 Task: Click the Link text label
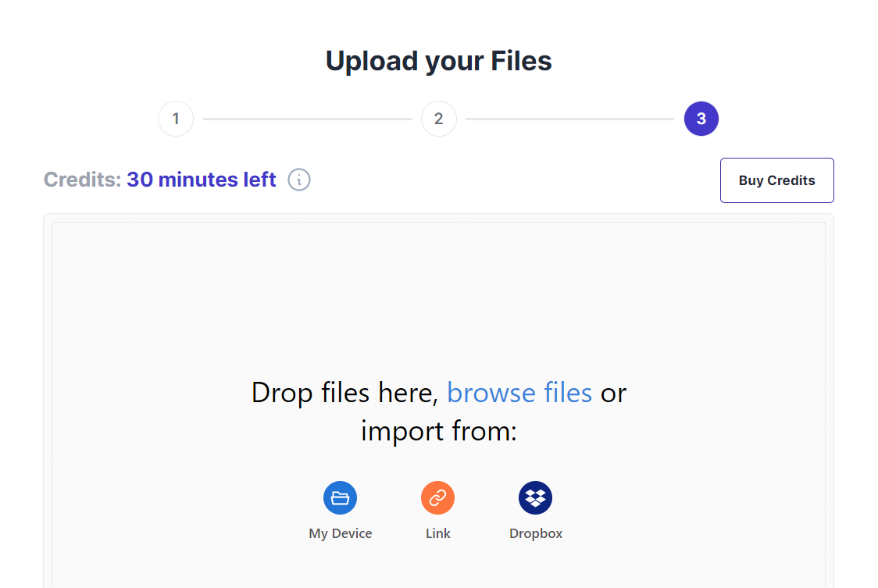pos(438,533)
